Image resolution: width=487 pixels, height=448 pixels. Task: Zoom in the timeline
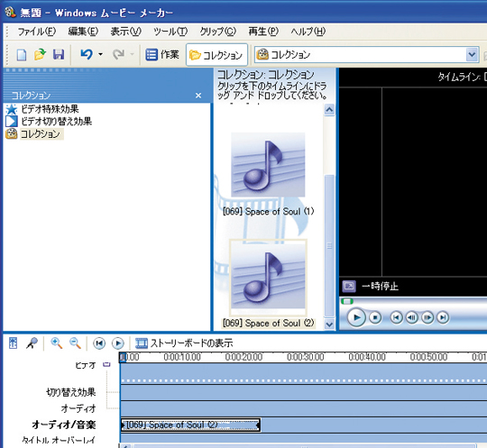(x=57, y=343)
